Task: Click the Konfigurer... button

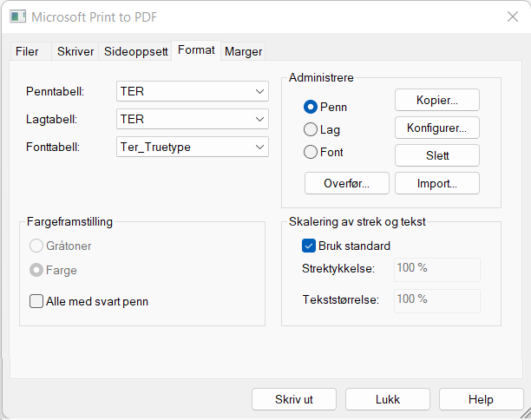Action: [x=436, y=128]
